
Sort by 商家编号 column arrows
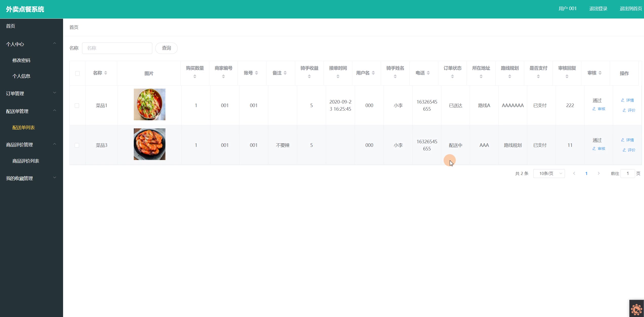pos(223,76)
